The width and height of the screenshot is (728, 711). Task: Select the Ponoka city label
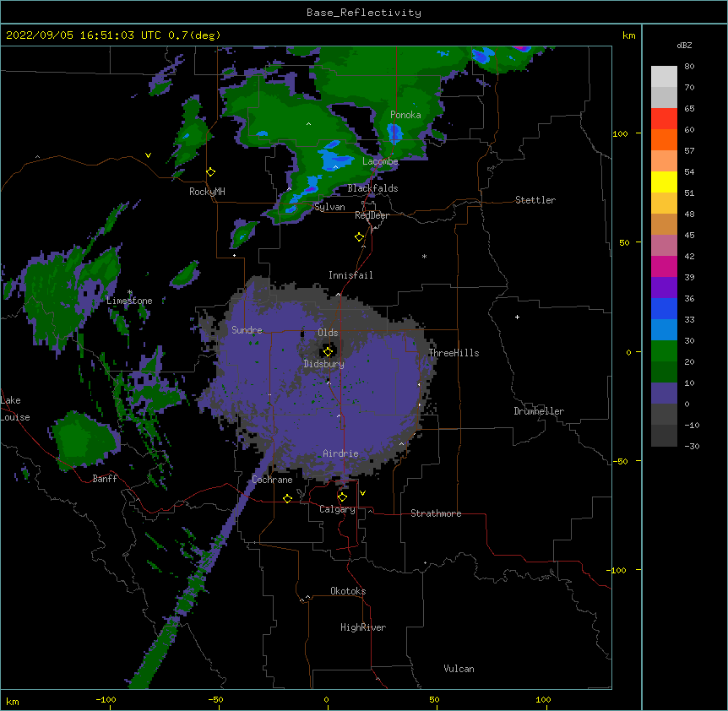click(x=405, y=115)
